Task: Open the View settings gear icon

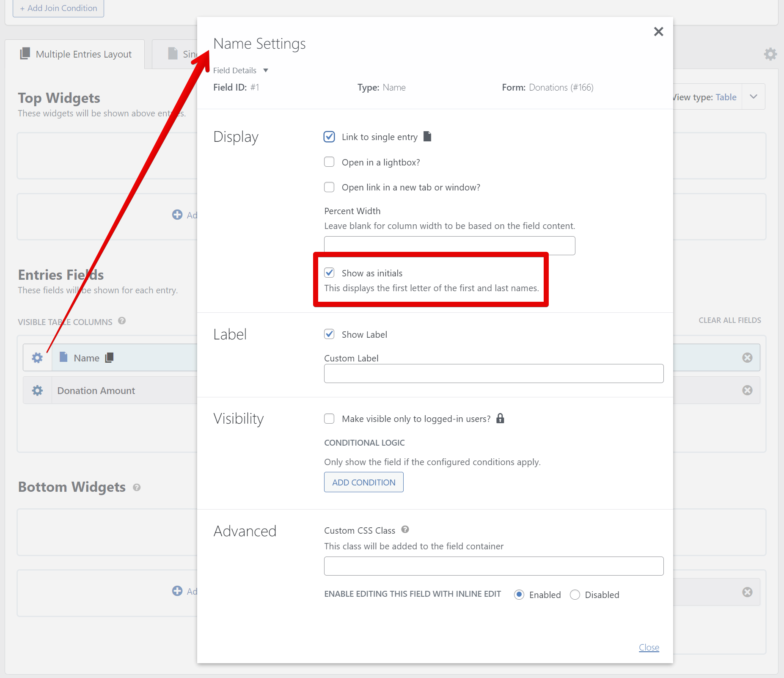Action: pos(770,54)
